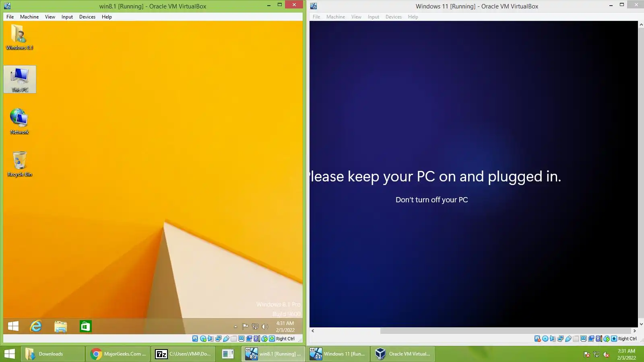This screenshot has width=644, height=362.
Task: Click mouse integration indicator in Windows 11 status bar
Action: pos(606,339)
